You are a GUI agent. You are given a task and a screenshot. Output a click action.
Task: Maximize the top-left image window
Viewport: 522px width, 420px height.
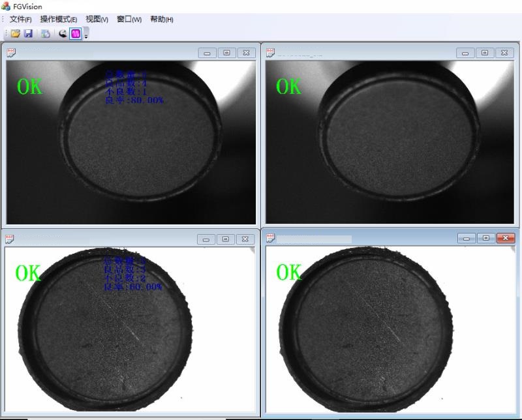(226, 53)
